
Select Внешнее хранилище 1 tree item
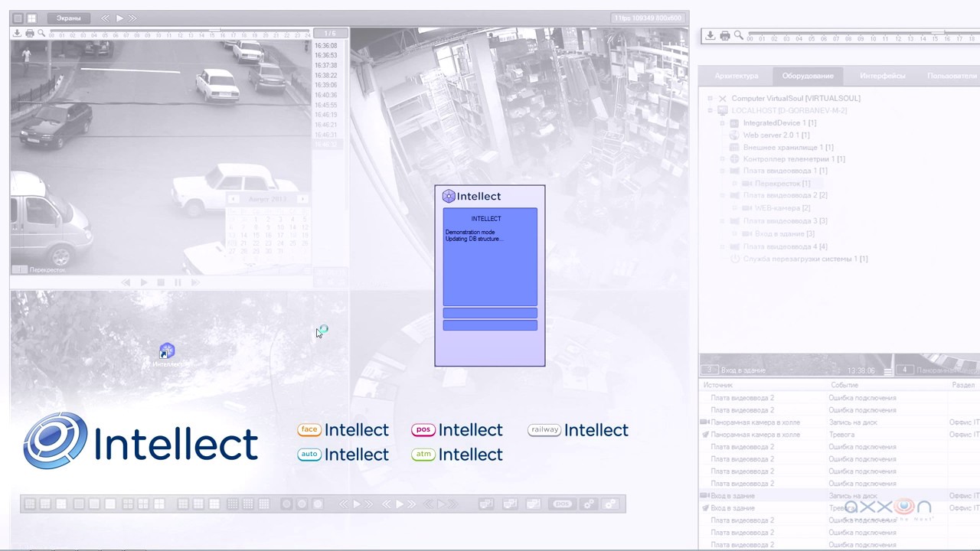click(x=788, y=148)
